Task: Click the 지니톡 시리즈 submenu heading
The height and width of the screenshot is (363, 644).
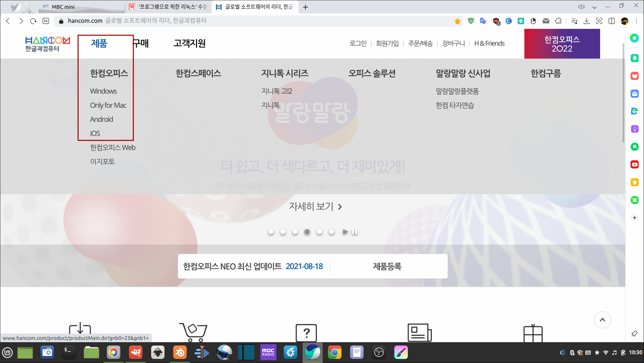Action: 285,73
